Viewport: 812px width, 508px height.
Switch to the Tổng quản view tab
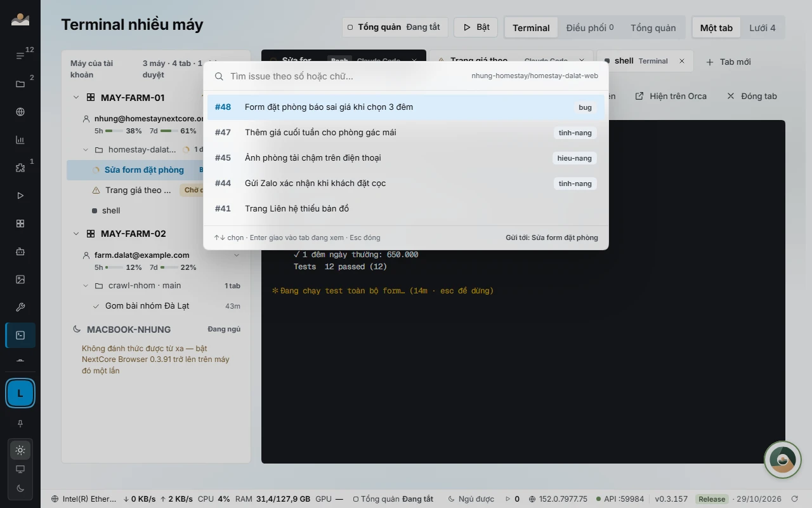pyautogui.click(x=653, y=28)
